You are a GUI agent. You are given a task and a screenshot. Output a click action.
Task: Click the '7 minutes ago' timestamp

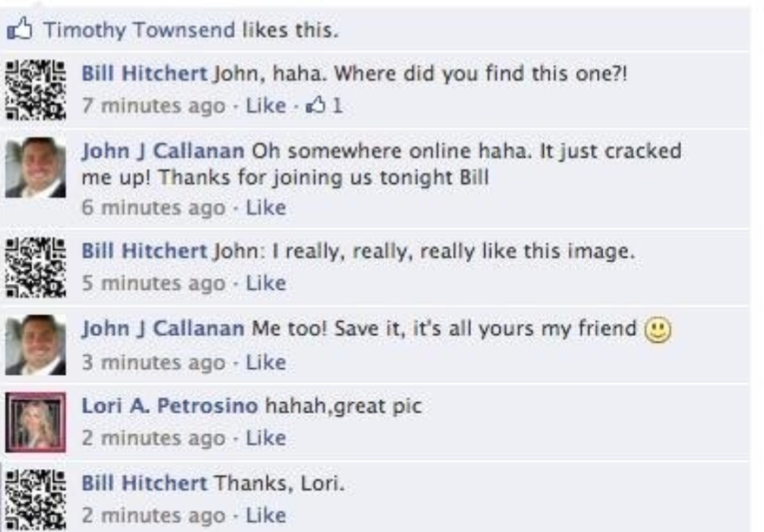click(153, 106)
